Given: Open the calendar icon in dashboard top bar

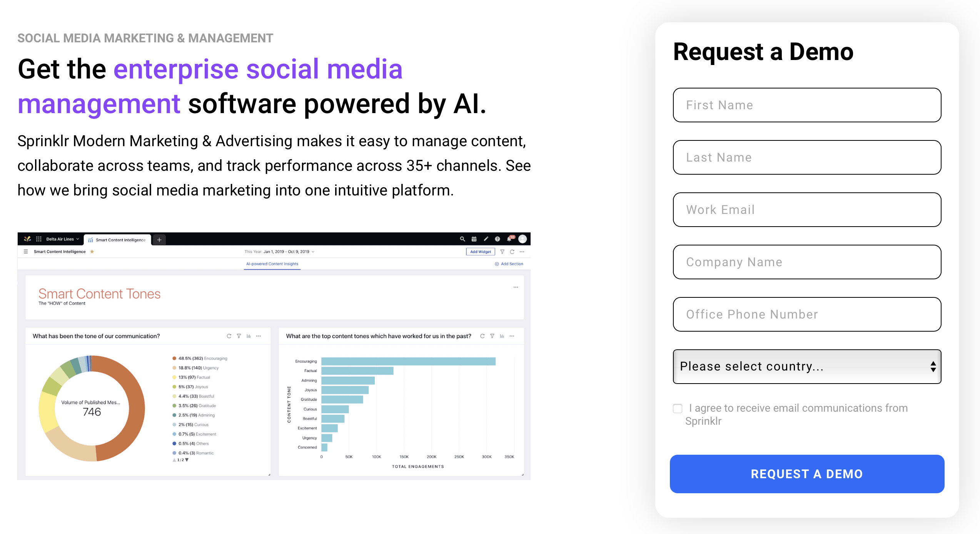Looking at the screenshot, I should pos(474,239).
